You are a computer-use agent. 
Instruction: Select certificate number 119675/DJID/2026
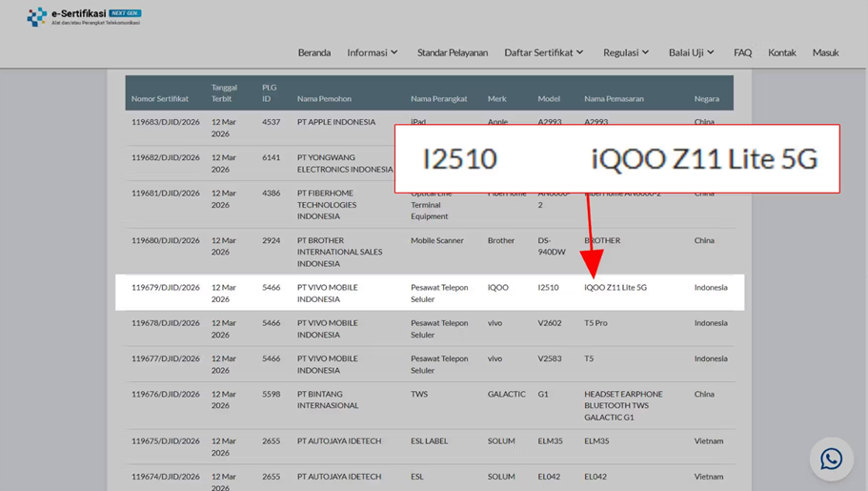pos(166,441)
